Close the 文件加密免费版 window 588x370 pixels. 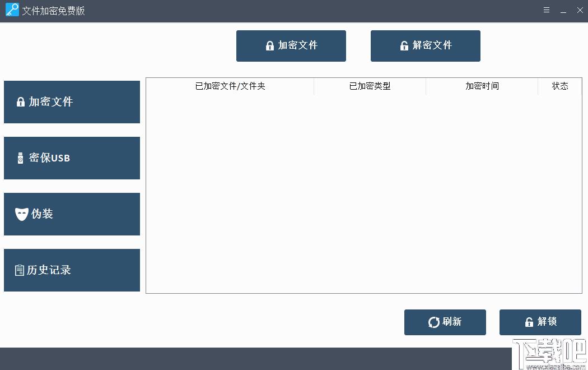coord(580,10)
